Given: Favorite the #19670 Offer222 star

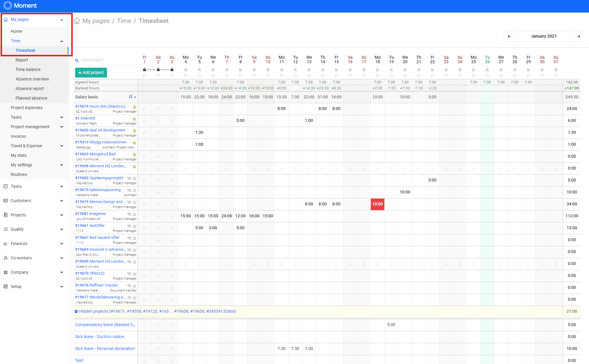Looking at the screenshot, I should 134,274.
